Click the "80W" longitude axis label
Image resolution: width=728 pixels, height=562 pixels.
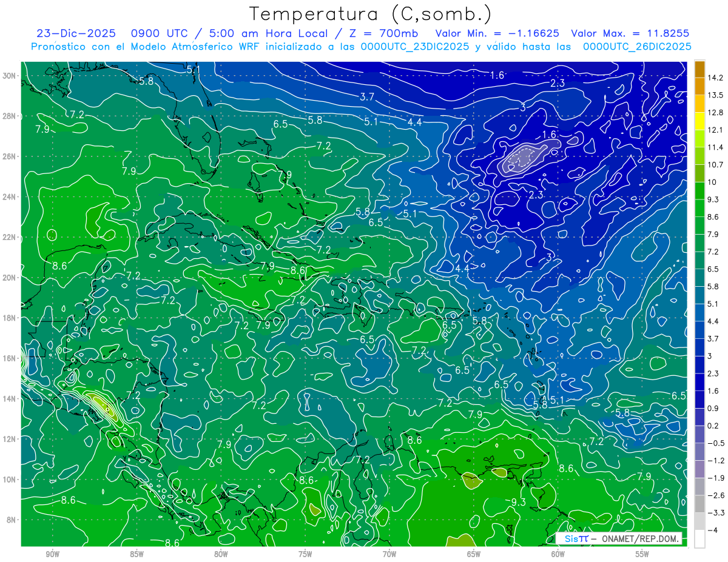pyautogui.click(x=221, y=554)
